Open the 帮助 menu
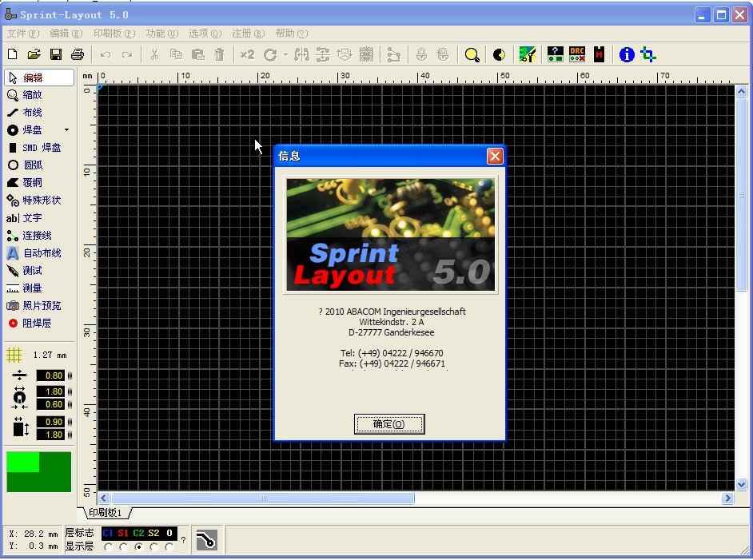Screen dimensions: 753x560 click(292, 33)
